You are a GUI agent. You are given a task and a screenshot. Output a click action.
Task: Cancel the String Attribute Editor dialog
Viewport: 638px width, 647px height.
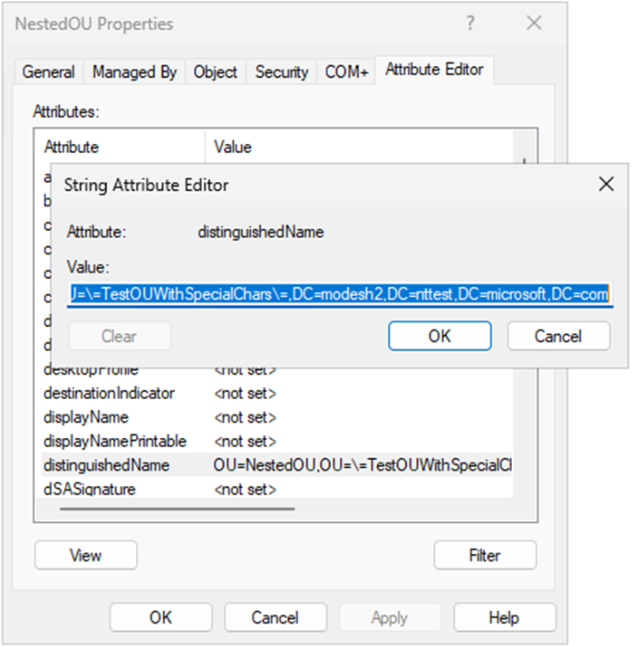coord(558,336)
